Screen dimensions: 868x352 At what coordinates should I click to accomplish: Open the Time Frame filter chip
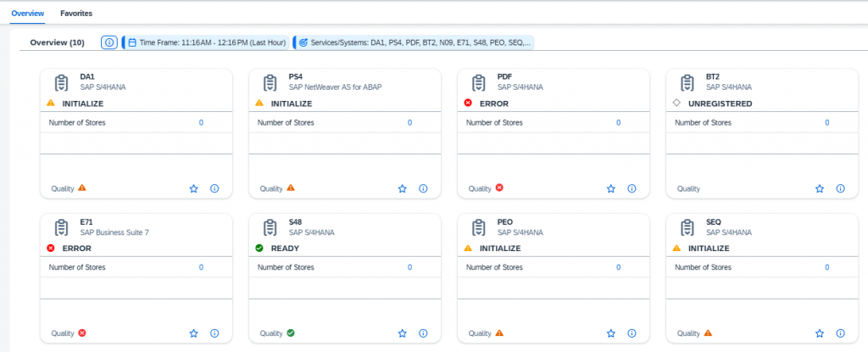click(x=205, y=42)
